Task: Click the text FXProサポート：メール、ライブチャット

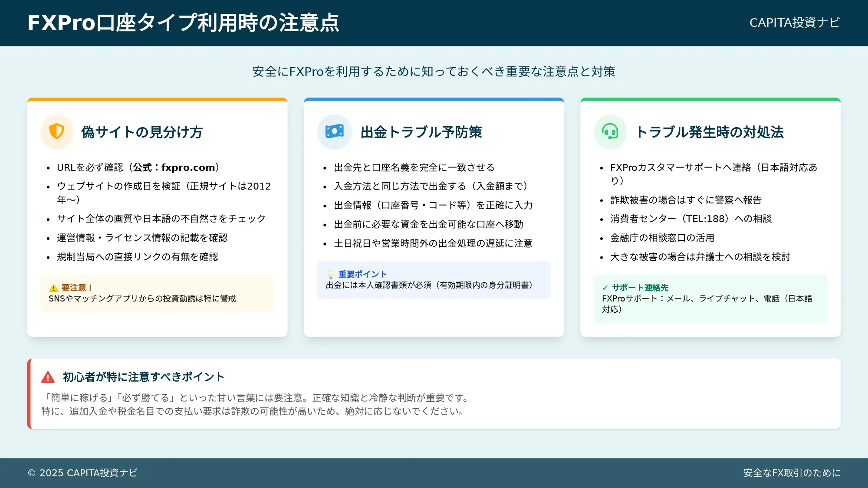Action: pos(707,304)
